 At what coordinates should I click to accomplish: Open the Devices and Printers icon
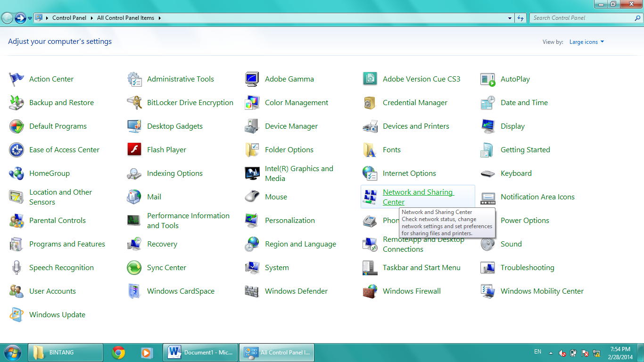pos(370,126)
